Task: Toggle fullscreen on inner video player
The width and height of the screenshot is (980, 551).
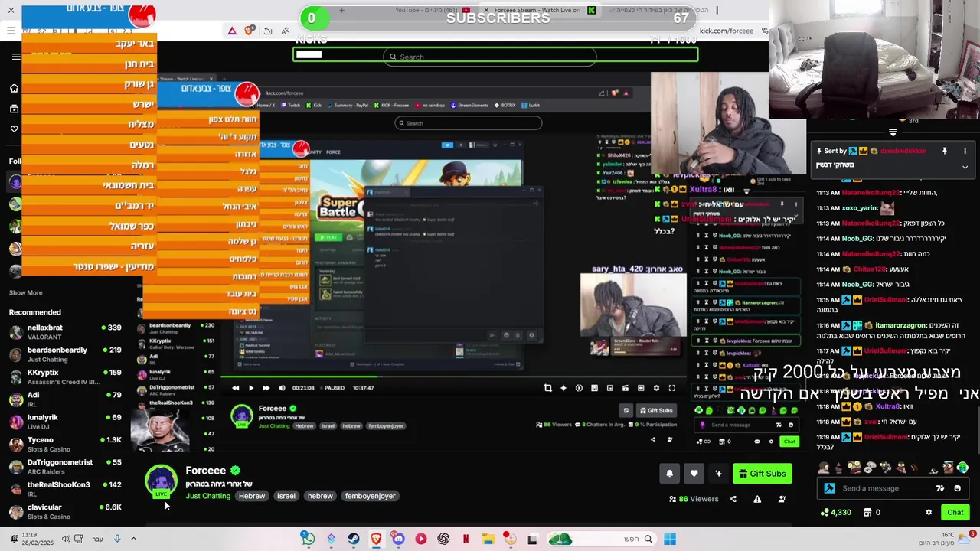Action: coord(671,388)
